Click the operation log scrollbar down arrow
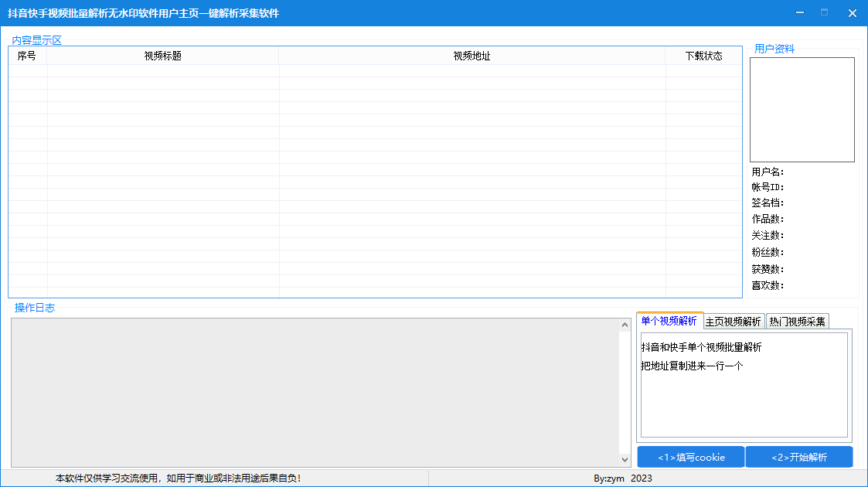Screen dimensions: 868x487 point(625,460)
